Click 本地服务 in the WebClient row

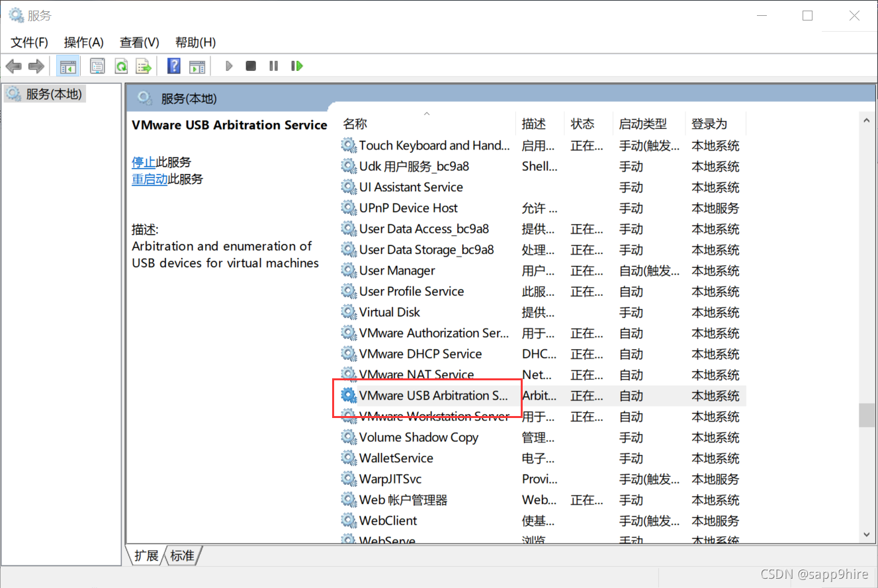(715, 521)
